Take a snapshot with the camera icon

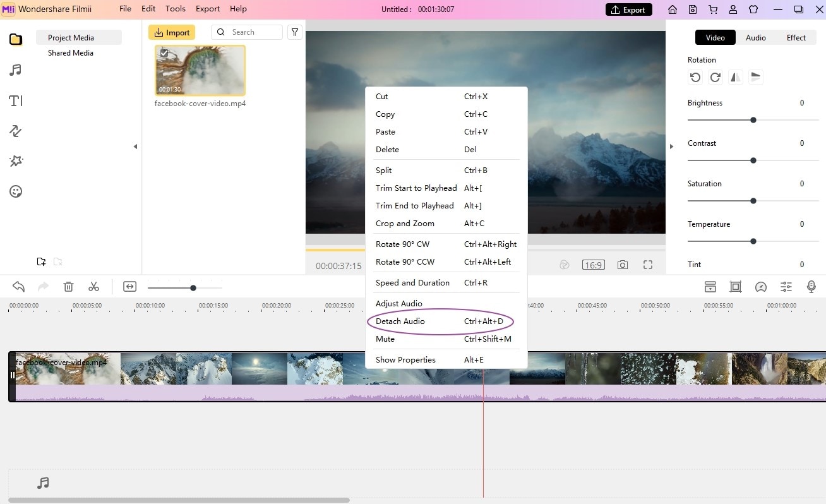pos(623,265)
